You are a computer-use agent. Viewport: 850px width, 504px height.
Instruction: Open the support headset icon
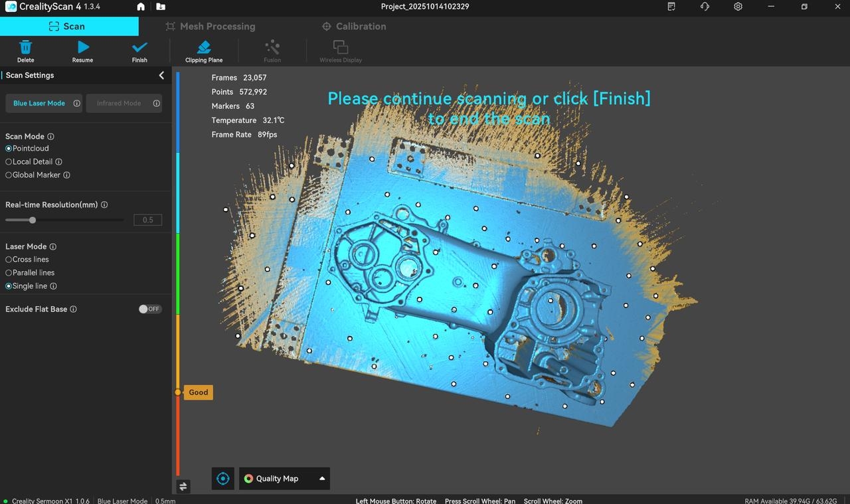coord(705,7)
